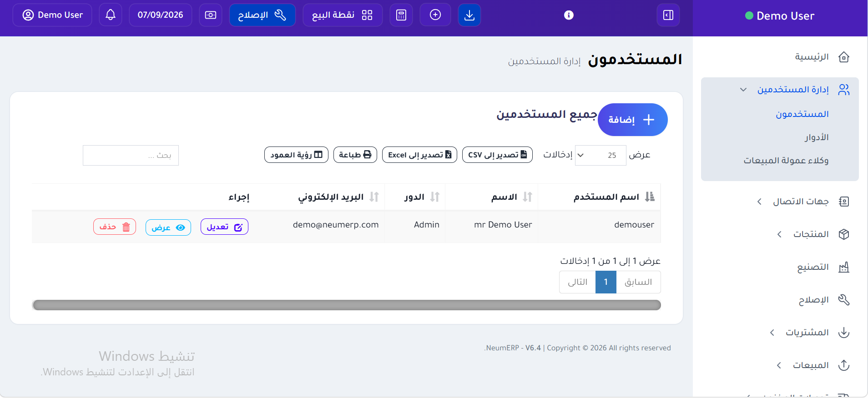Click the المشتريات purchases download-arrow icon
868x399 pixels.
click(844, 333)
